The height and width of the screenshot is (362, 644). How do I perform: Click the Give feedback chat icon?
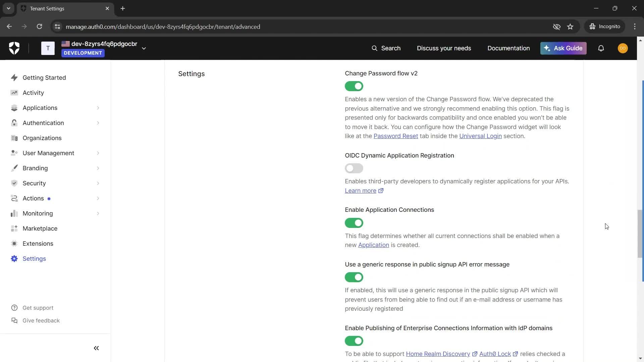click(14, 320)
